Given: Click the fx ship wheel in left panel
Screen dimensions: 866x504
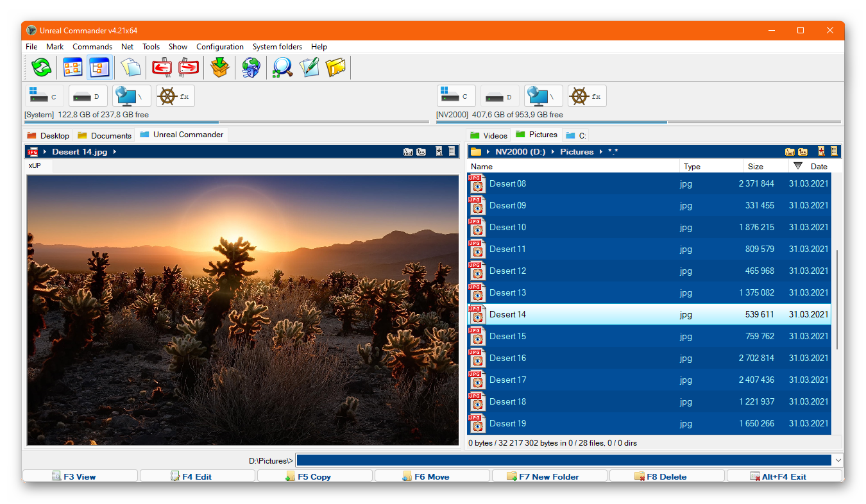Looking at the screenshot, I should [x=175, y=96].
